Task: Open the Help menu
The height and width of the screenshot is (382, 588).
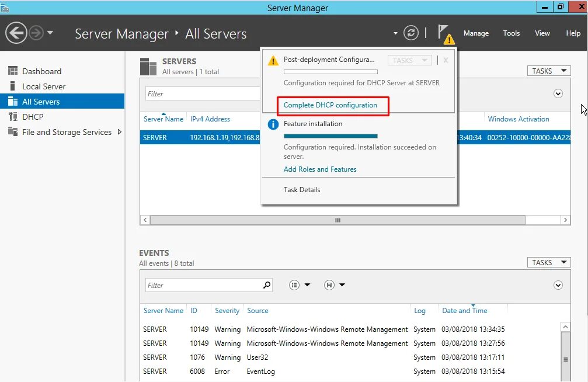Action: tap(573, 33)
